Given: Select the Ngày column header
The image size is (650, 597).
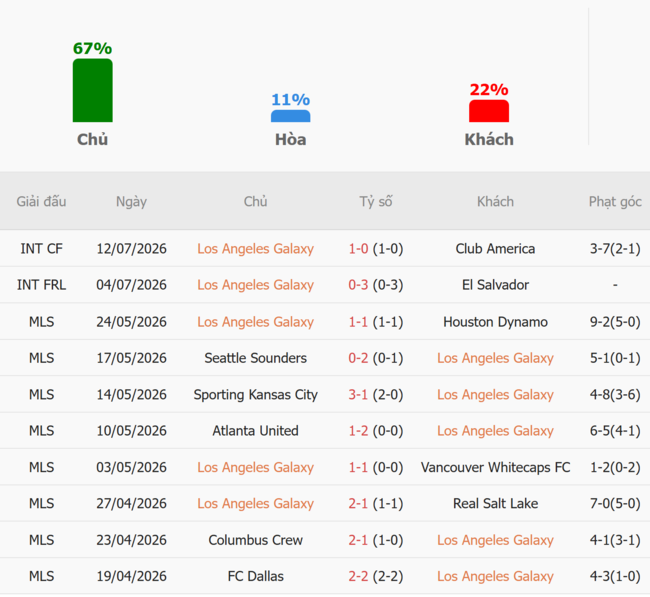Looking at the screenshot, I should pyautogui.click(x=131, y=202).
